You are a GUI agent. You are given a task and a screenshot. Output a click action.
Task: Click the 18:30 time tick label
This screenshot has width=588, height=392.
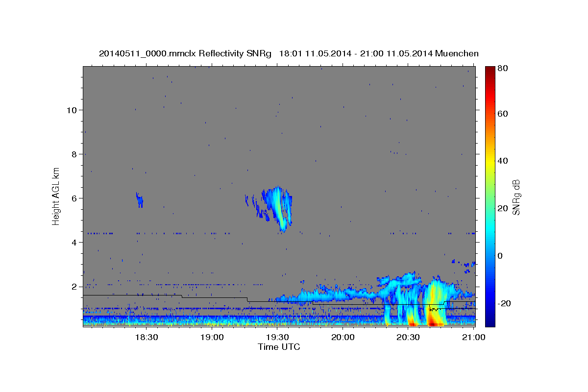[146, 337]
